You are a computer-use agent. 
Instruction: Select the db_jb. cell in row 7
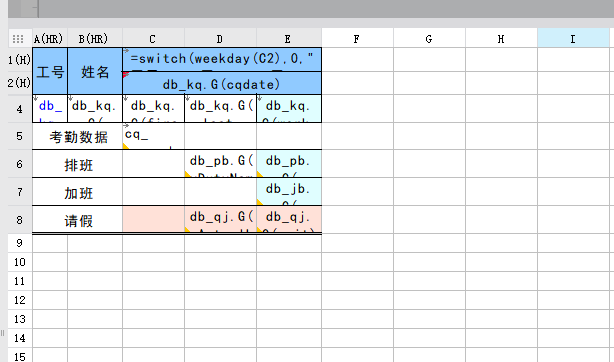pos(289,192)
